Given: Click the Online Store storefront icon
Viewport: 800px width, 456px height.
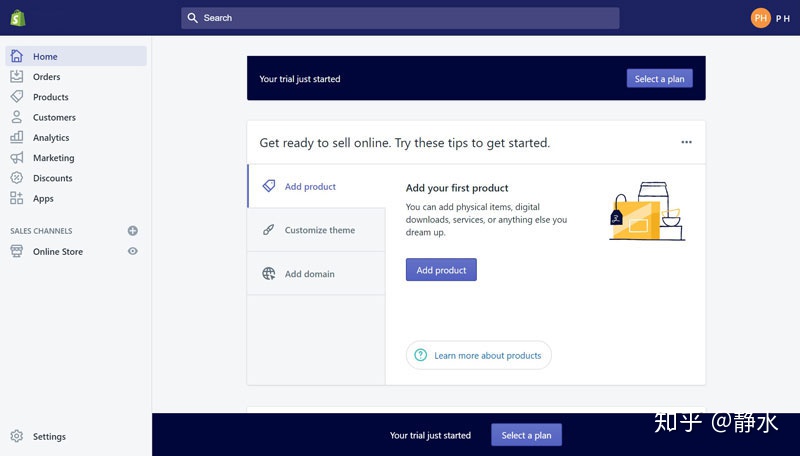Looking at the screenshot, I should [x=17, y=251].
